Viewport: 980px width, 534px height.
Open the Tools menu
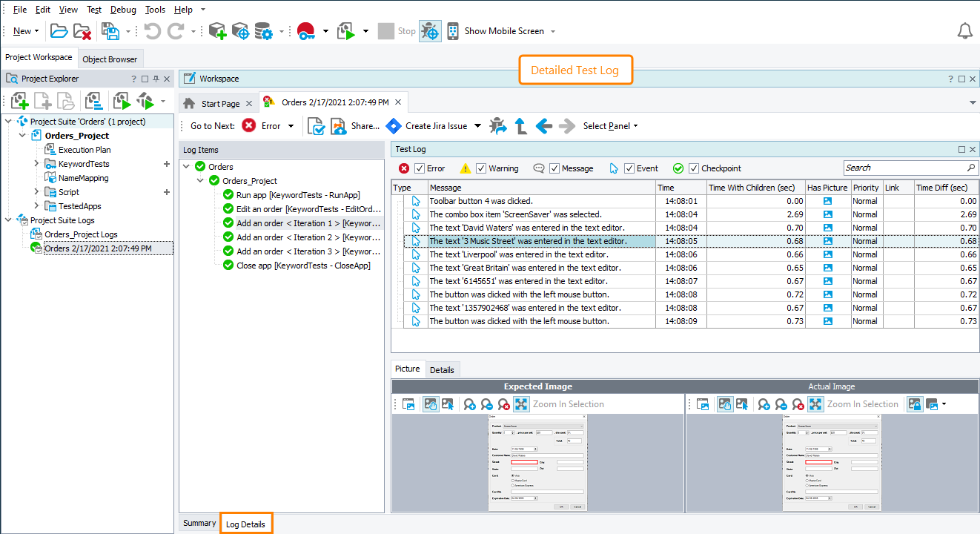coord(155,9)
